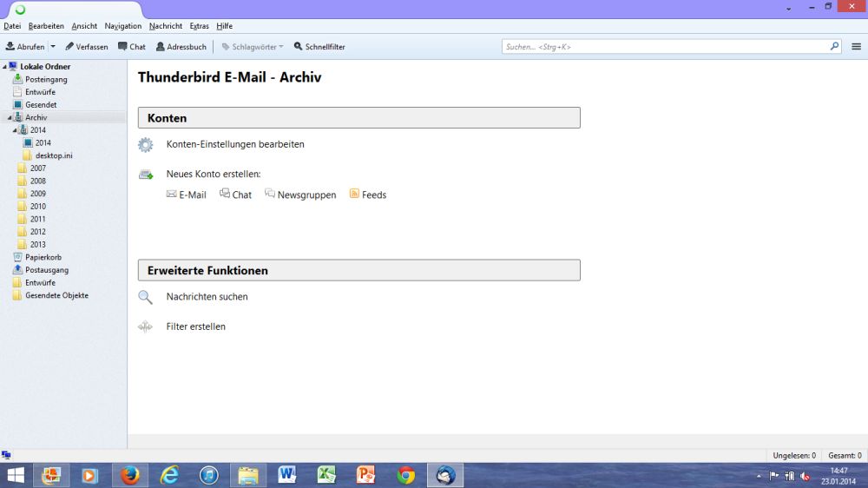Click the magnifier icon in search box
Viewport: 868px width, 488px height.
(834, 47)
